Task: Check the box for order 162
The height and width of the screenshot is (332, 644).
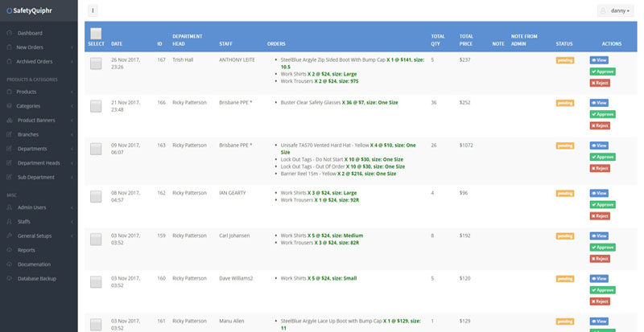Action: (x=96, y=196)
